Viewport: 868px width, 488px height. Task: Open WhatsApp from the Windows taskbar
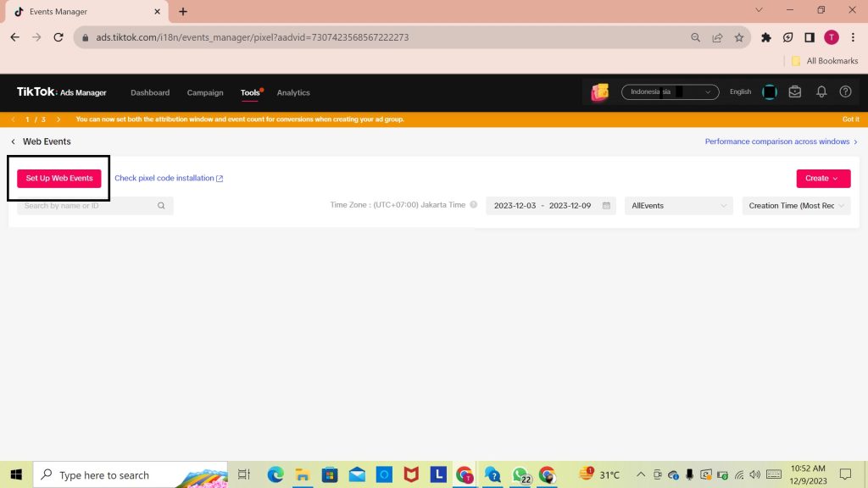click(520, 474)
